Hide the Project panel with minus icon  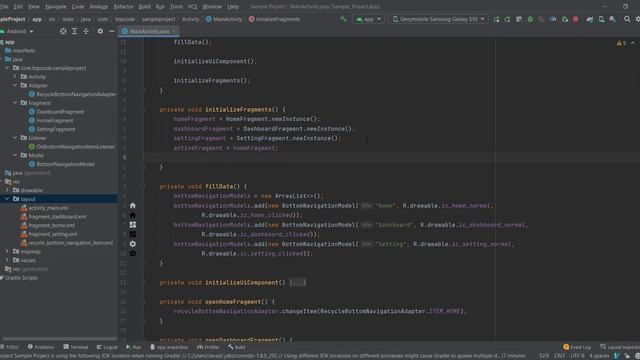pos(111,31)
